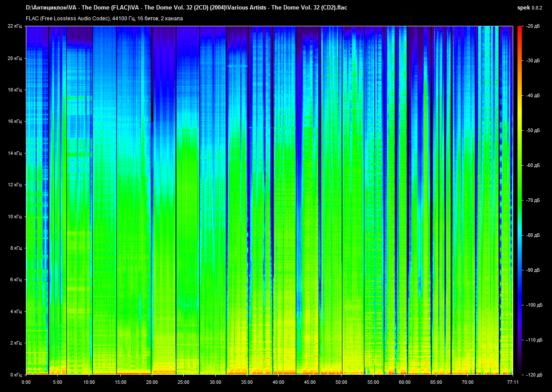Click the short horizontal line near 19.5 kHz
552x392 pixels.
coord(238,66)
